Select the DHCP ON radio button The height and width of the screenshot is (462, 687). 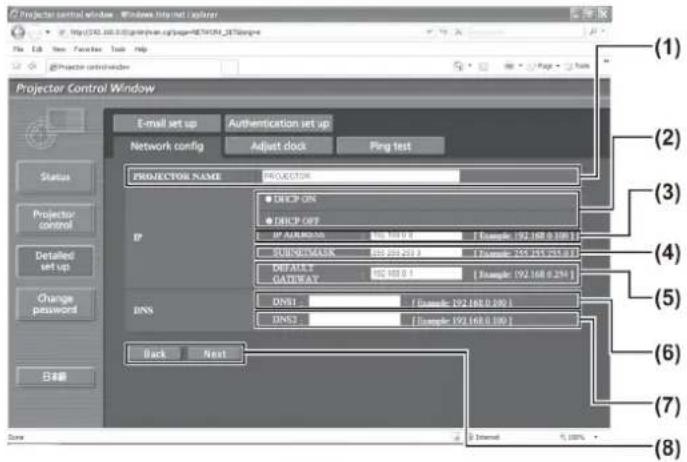(269, 199)
